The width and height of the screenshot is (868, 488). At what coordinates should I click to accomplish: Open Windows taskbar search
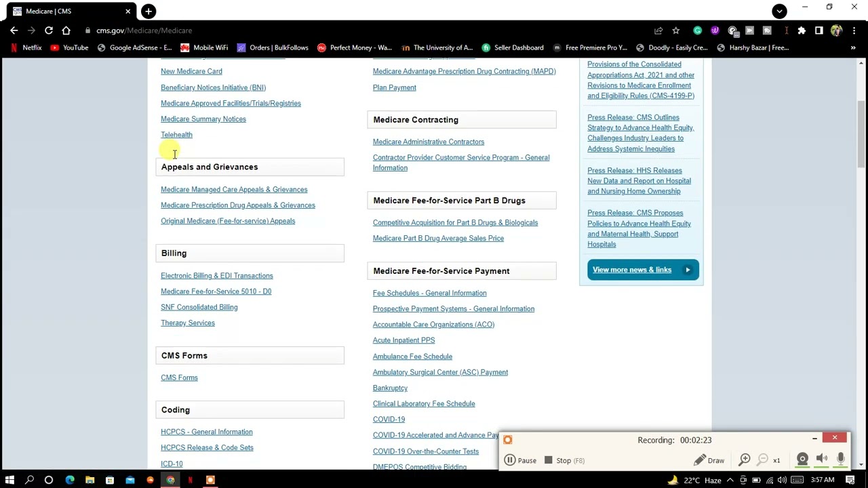click(x=29, y=481)
